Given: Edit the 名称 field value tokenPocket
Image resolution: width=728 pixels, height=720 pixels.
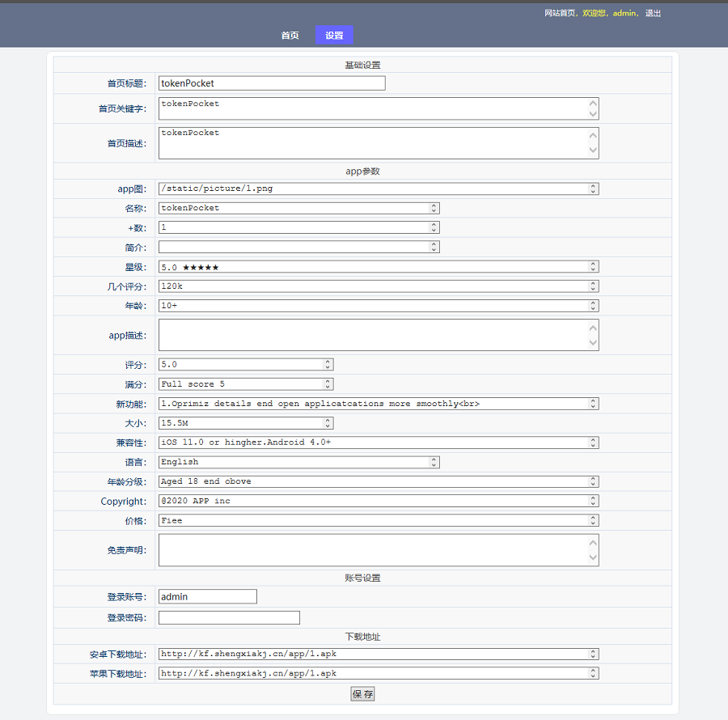Looking at the screenshot, I should click(299, 208).
